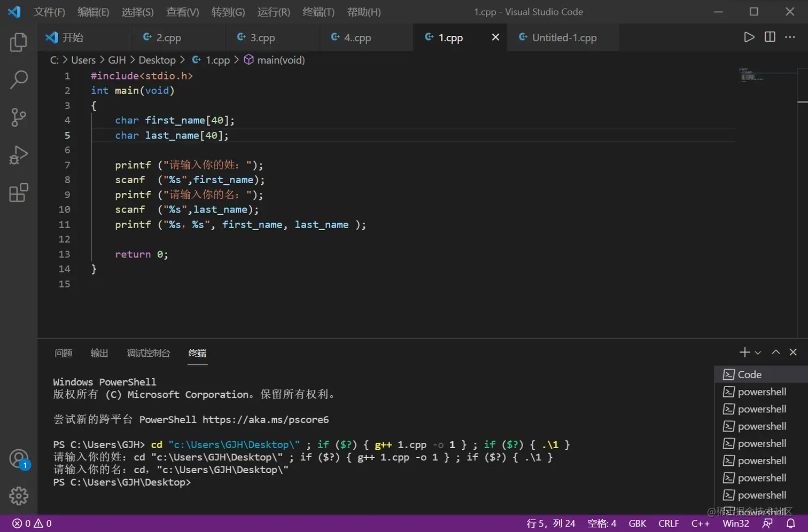Open the Extensions view

pyautogui.click(x=19, y=193)
